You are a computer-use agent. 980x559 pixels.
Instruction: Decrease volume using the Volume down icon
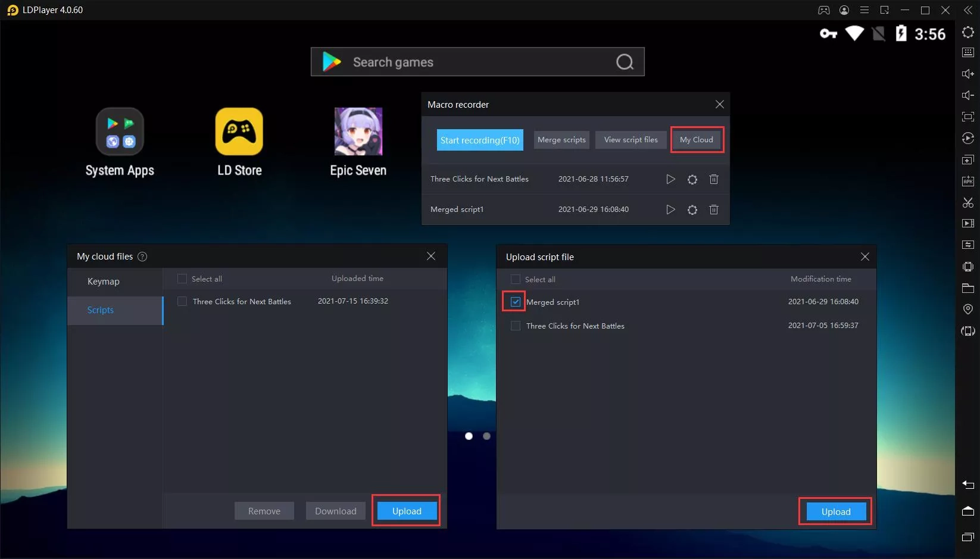coord(967,95)
